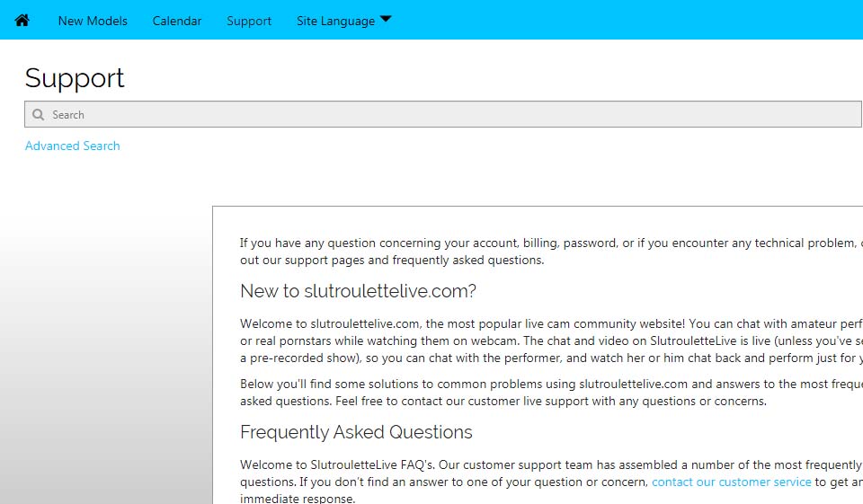Viewport: 863px width, 504px height.
Task: Click the home icon in navigation bar
Action: click(x=22, y=20)
